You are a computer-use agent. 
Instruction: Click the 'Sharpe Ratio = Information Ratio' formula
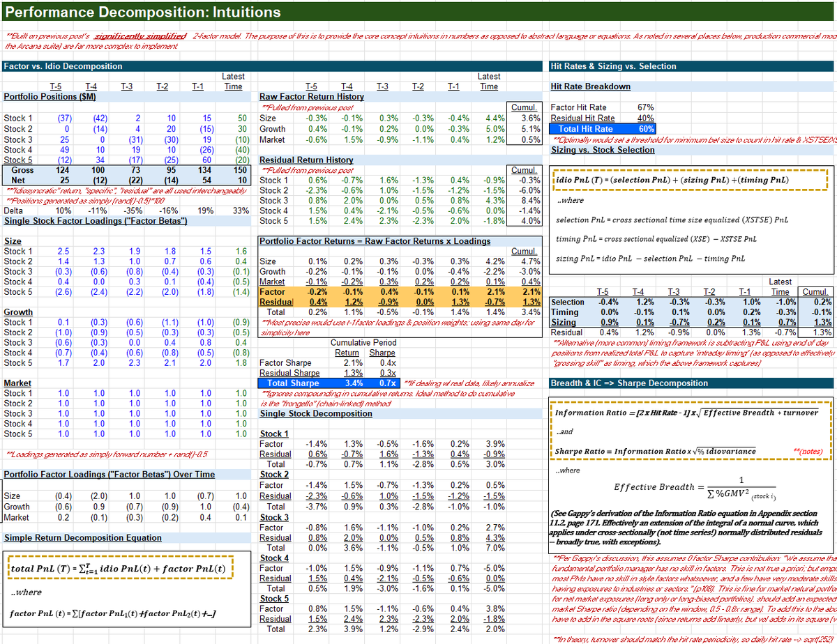coord(656,451)
